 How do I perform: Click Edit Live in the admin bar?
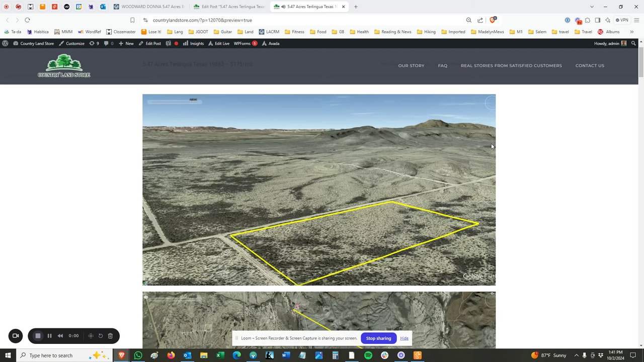[x=219, y=43]
